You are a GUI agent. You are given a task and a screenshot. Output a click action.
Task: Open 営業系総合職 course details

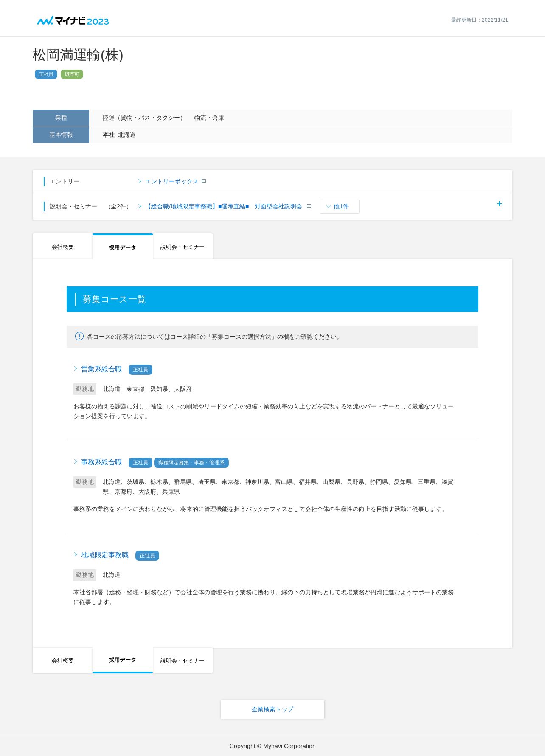(x=101, y=369)
